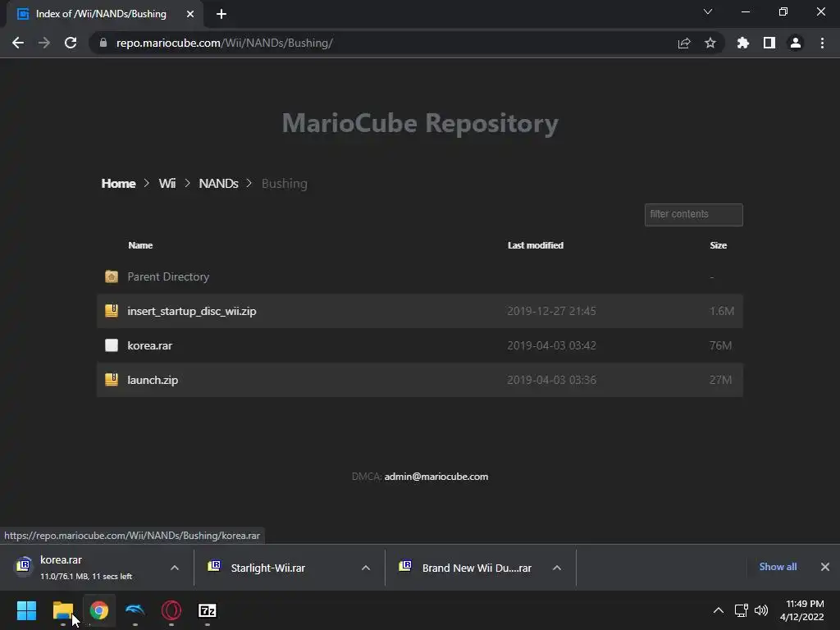Click the 2019-12-27 21:45 date
840x630 pixels.
[x=551, y=311]
